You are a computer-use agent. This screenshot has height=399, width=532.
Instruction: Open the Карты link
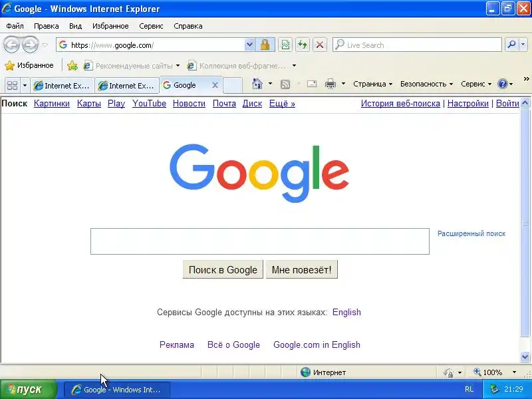click(x=89, y=104)
